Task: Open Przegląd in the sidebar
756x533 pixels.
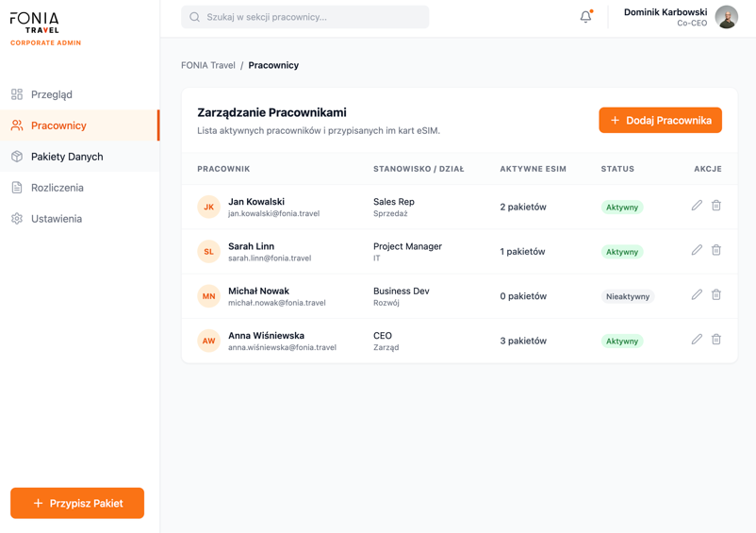Action: click(x=52, y=94)
